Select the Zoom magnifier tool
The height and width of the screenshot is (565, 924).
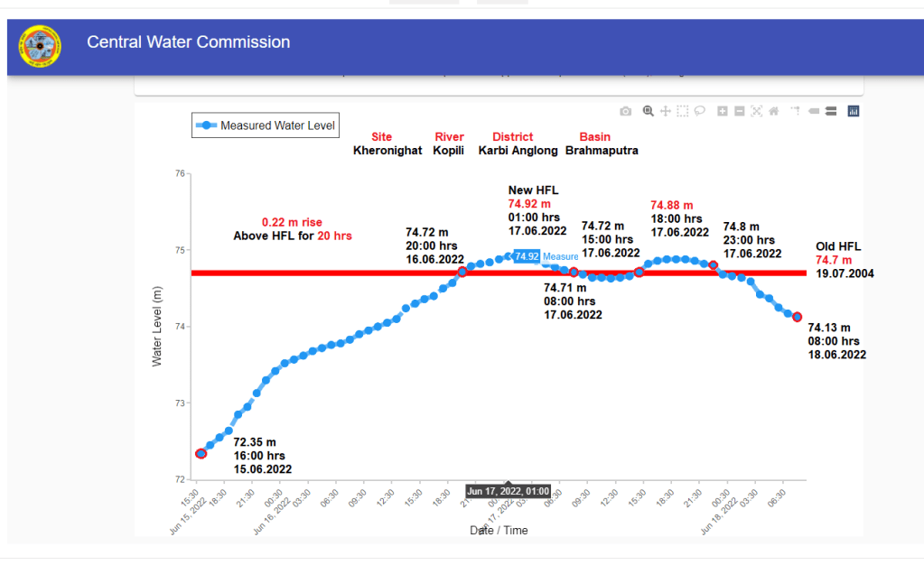pos(648,111)
